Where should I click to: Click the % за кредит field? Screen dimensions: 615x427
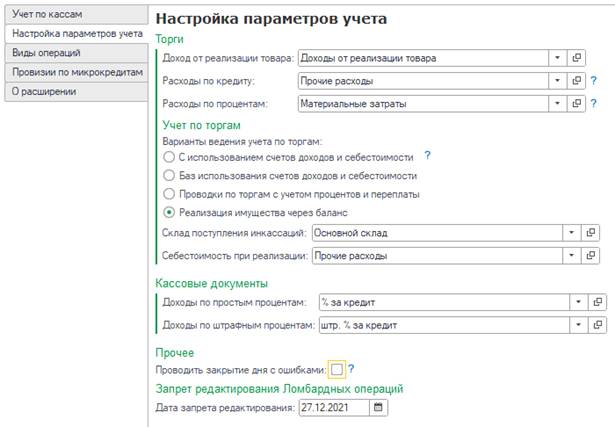coord(444,302)
